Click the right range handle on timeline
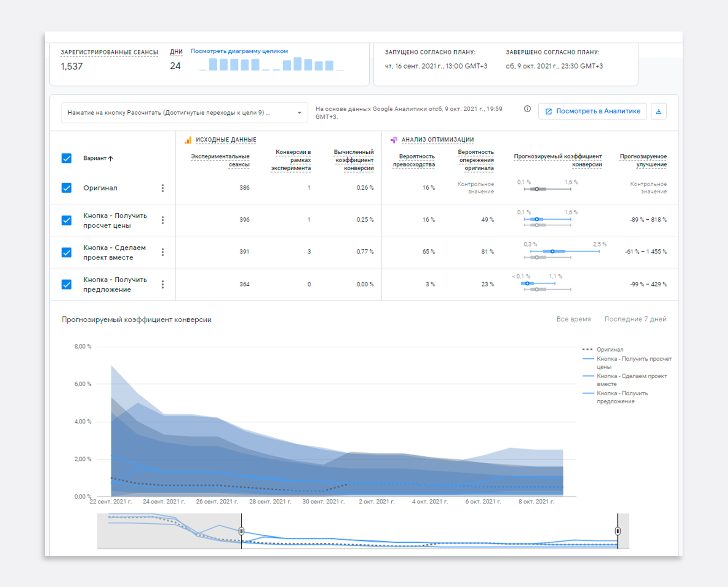This screenshot has height=587, width=728. (618, 531)
